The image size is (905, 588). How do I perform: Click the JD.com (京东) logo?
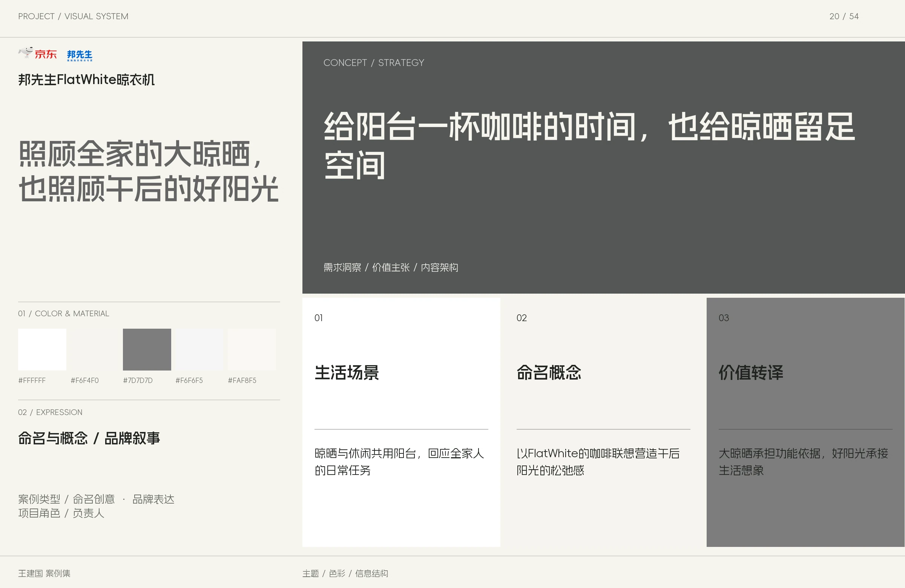[x=38, y=54]
